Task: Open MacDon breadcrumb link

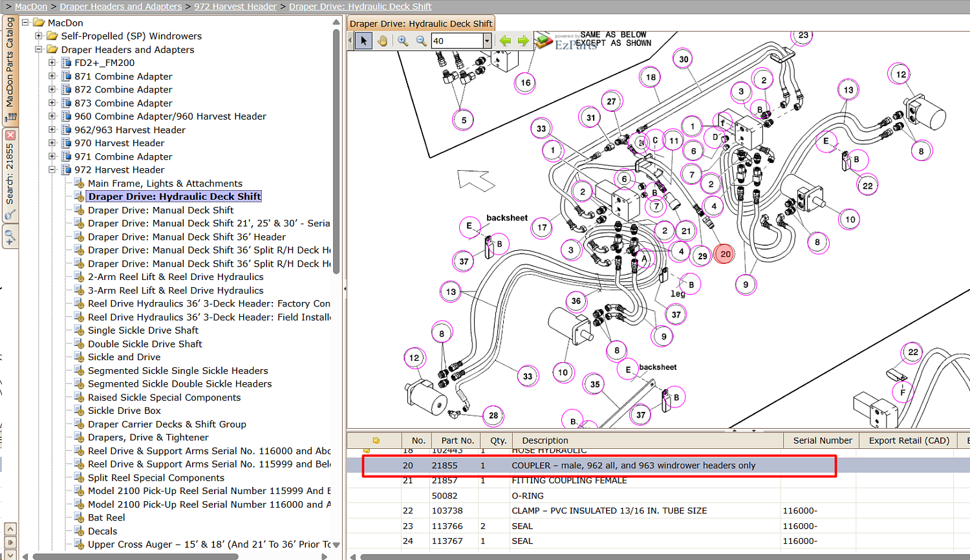Action: point(31,6)
